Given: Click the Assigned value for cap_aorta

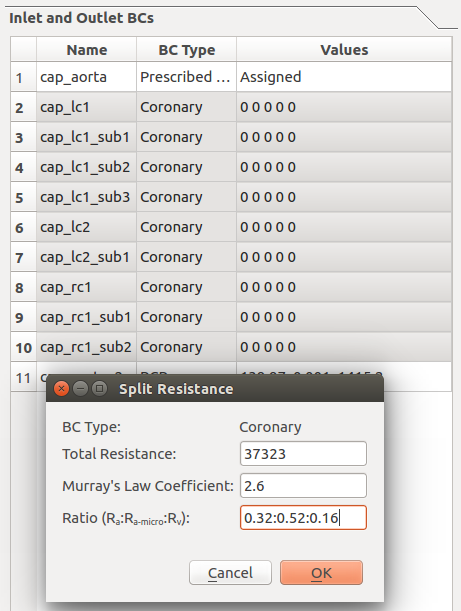Looking at the screenshot, I should click(x=344, y=77).
